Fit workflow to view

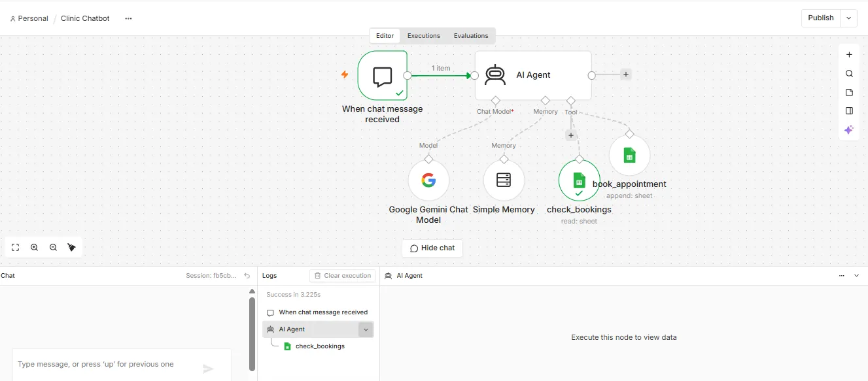16,248
